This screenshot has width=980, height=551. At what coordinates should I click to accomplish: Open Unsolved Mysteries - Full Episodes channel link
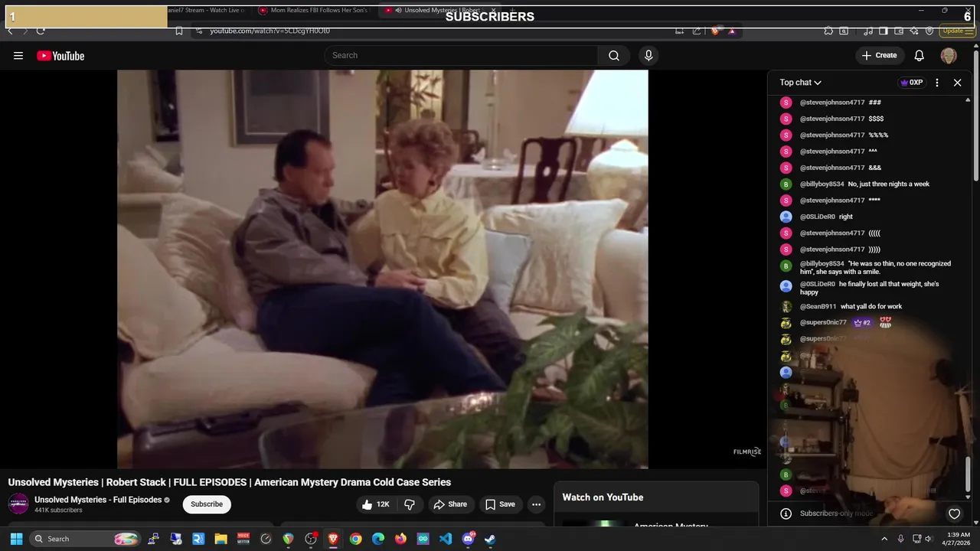pyautogui.click(x=98, y=500)
